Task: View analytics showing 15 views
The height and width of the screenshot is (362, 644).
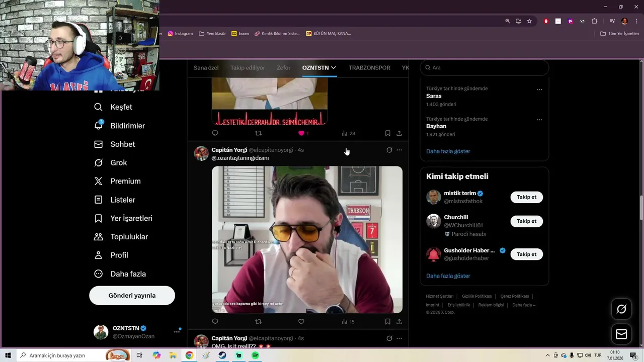Action: click(x=348, y=322)
